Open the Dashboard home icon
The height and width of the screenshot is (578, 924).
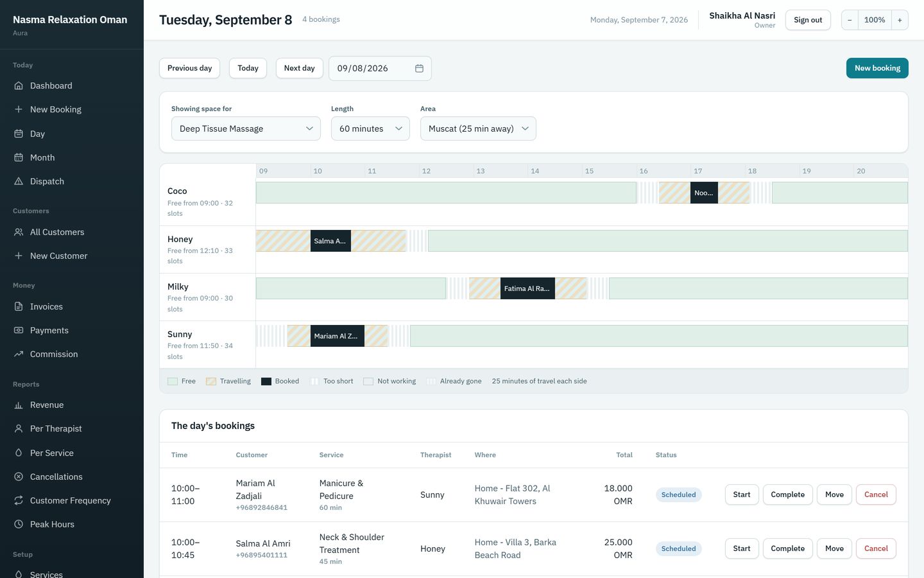click(19, 85)
